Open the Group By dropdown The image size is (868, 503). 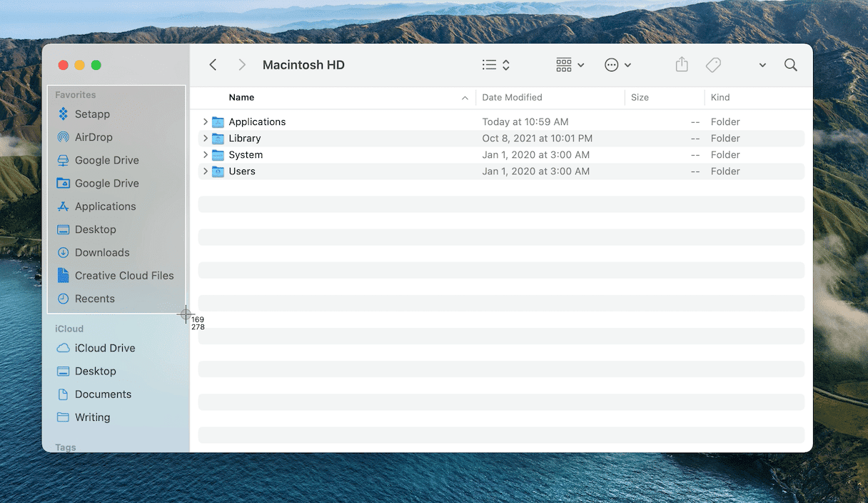(x=570, y=65)
